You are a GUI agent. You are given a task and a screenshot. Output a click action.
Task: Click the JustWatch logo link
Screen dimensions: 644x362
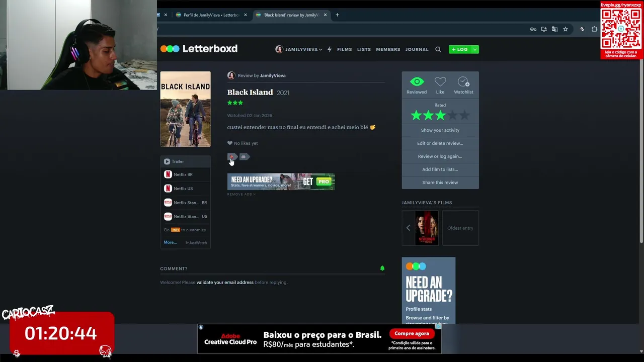[196, 243]
